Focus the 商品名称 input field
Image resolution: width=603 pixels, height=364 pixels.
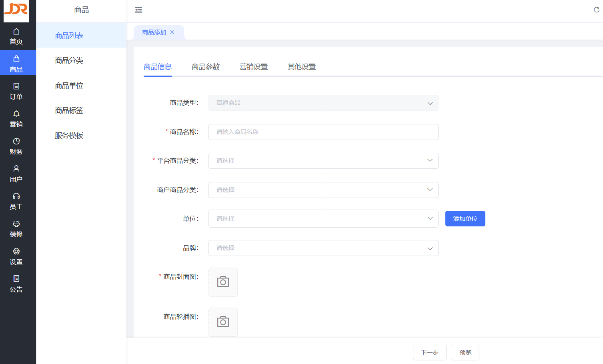click(323, 132)
